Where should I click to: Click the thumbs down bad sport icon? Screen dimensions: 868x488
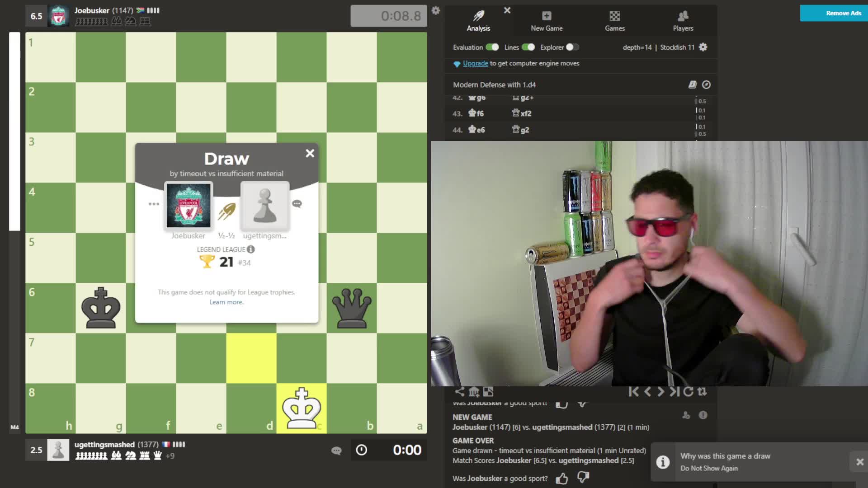(x=583, y=477)
